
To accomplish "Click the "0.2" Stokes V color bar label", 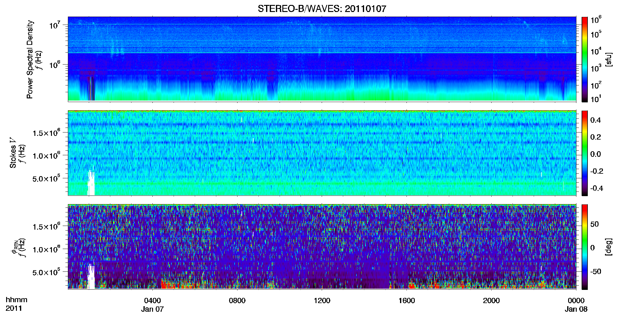I will click(595, 137).
